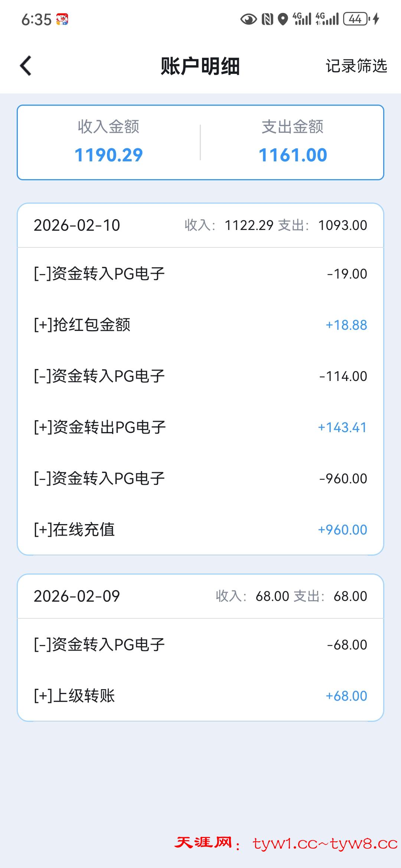Tap the location status icon
Viewport: 401px width, 868px height.
pos(283,19)
